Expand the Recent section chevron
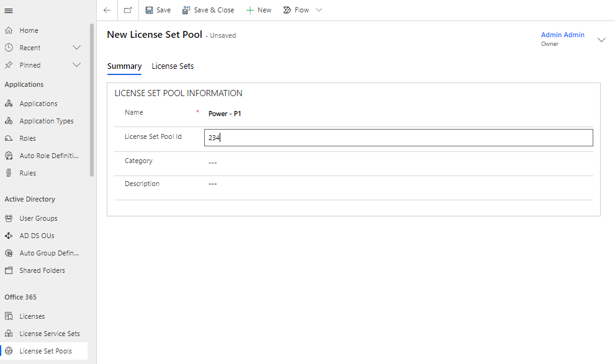The width and height of the screenshot is (615, 364). click(x=77, y=48)
